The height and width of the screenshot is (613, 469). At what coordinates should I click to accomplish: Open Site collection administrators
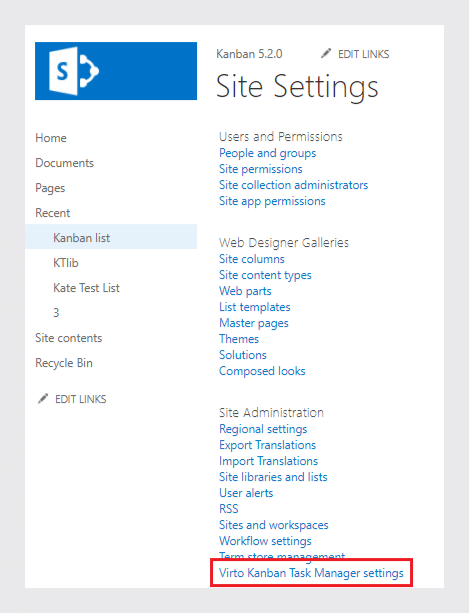pyautogui.click(x=294, y=185)
